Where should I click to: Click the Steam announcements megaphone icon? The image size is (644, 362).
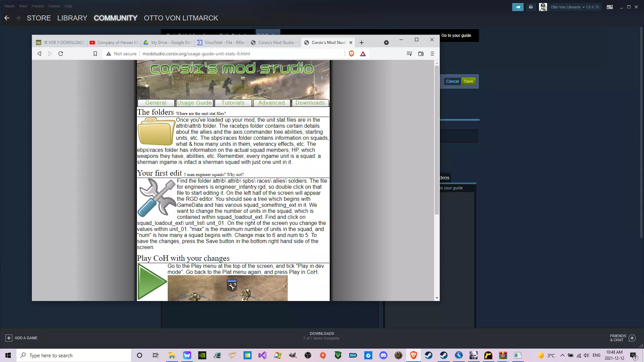tap(518, 7)
